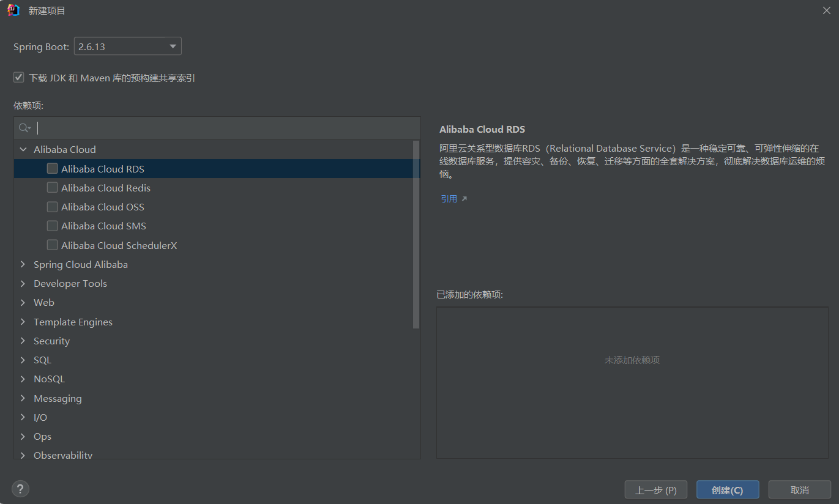Viewport: 839px width, 504px height.
Task: Click the 未添加依赖项 placeholder text
Action: pyautogui.click(x=632, y=360)
